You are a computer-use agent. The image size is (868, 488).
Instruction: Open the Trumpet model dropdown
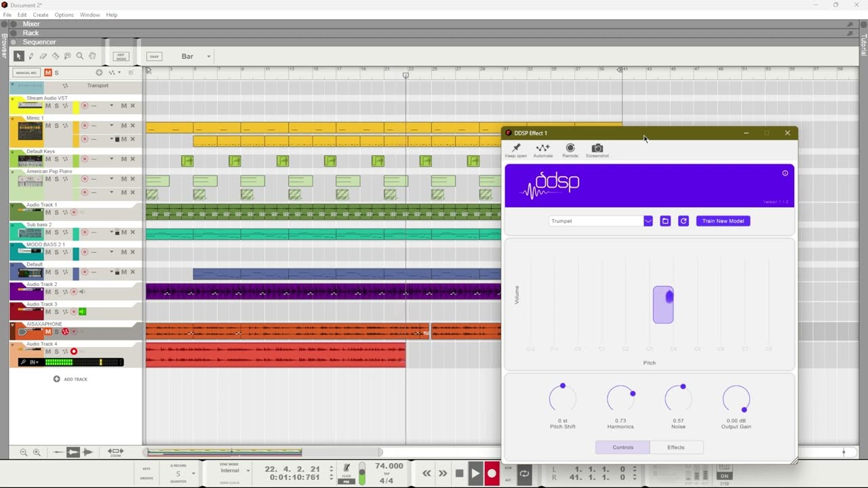pos(648,221)
